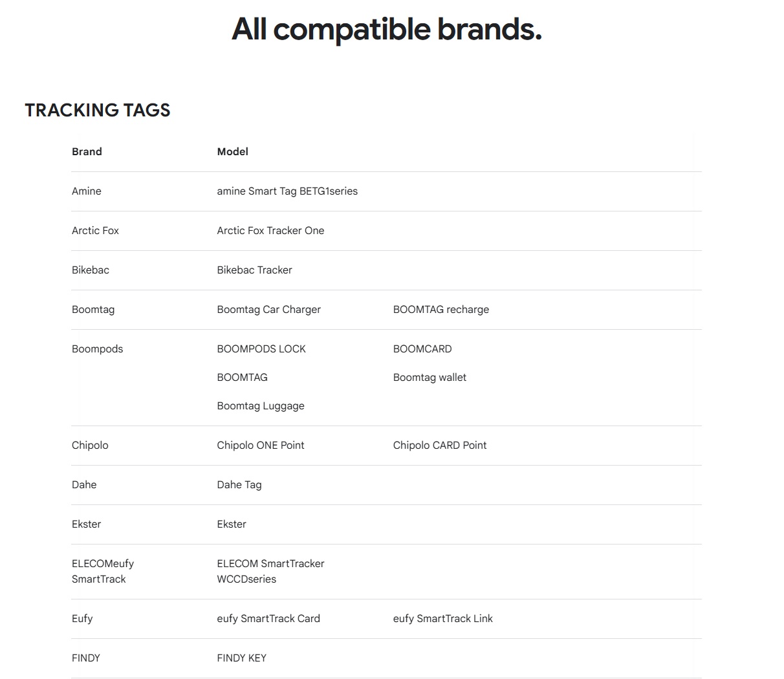Viewport: 784px width, 679px height.
Task: Select the Amine brand cell
Action: coord(87,191)
